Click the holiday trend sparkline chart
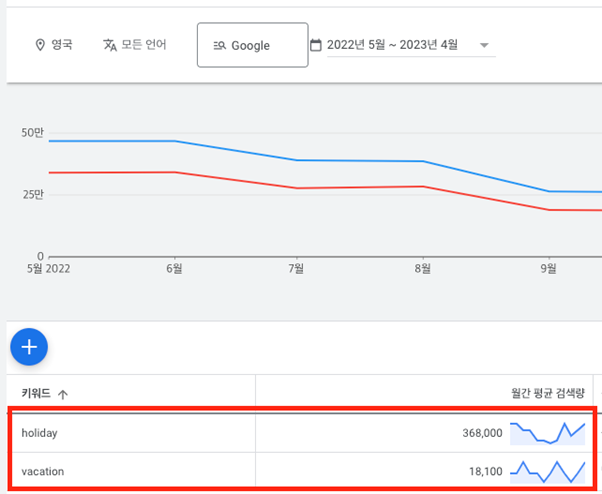The height and width of the screenshot is (494, 602). 547,433
